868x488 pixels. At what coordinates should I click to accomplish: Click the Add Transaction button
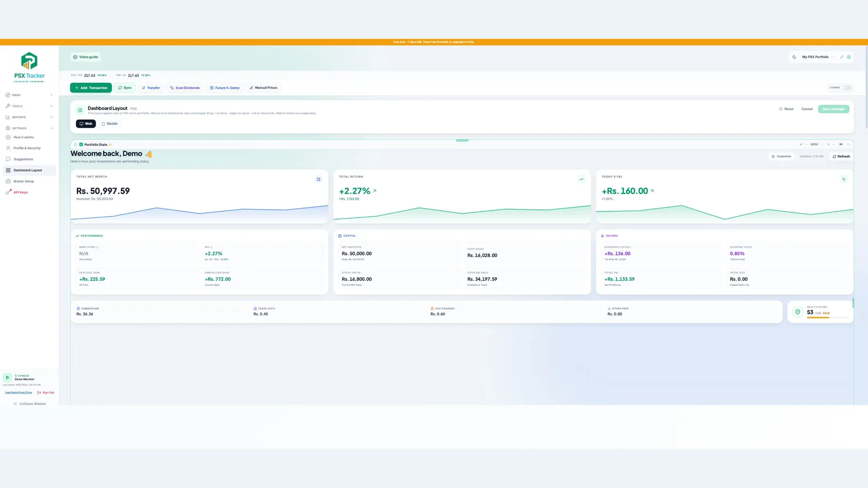pyautogui.click(x=91, y=88)
